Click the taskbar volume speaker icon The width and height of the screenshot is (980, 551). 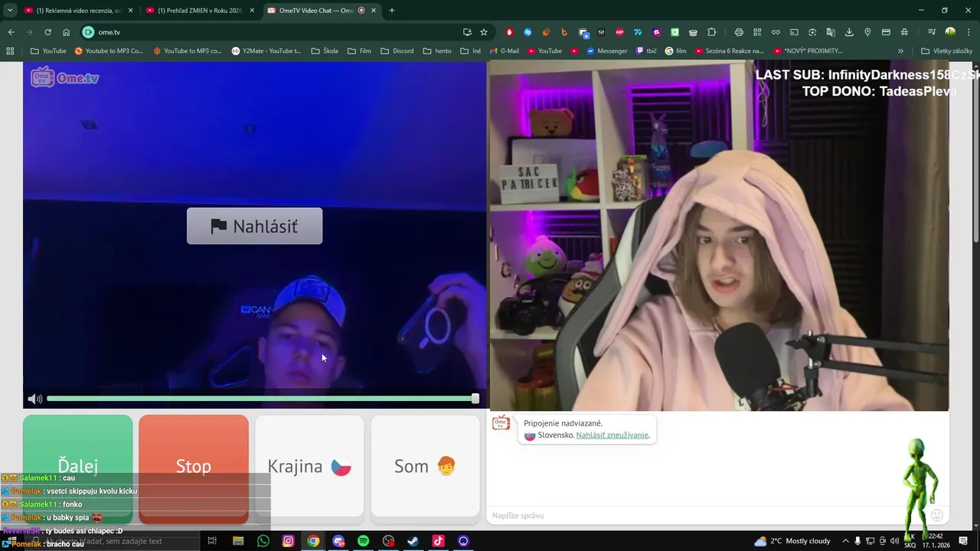894,541
